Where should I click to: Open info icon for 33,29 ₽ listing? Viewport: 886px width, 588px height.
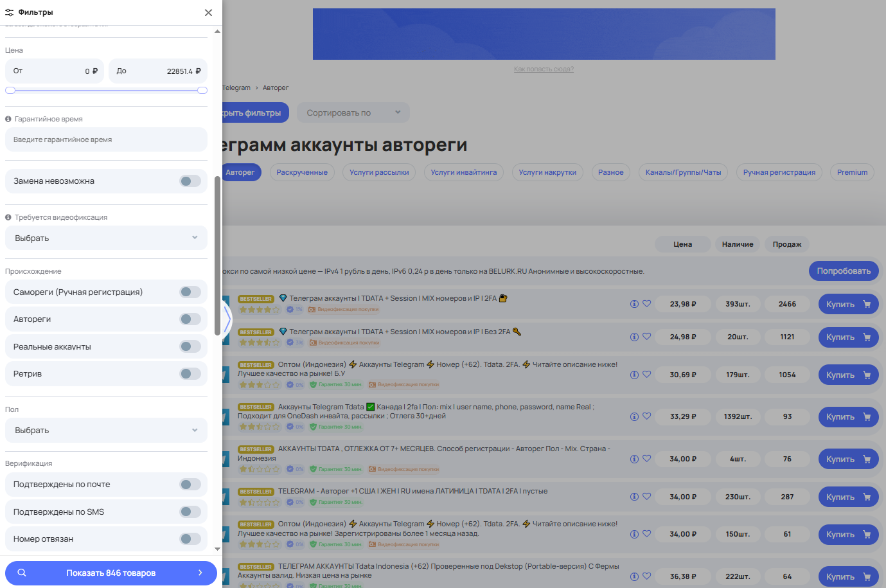(634, 416)
